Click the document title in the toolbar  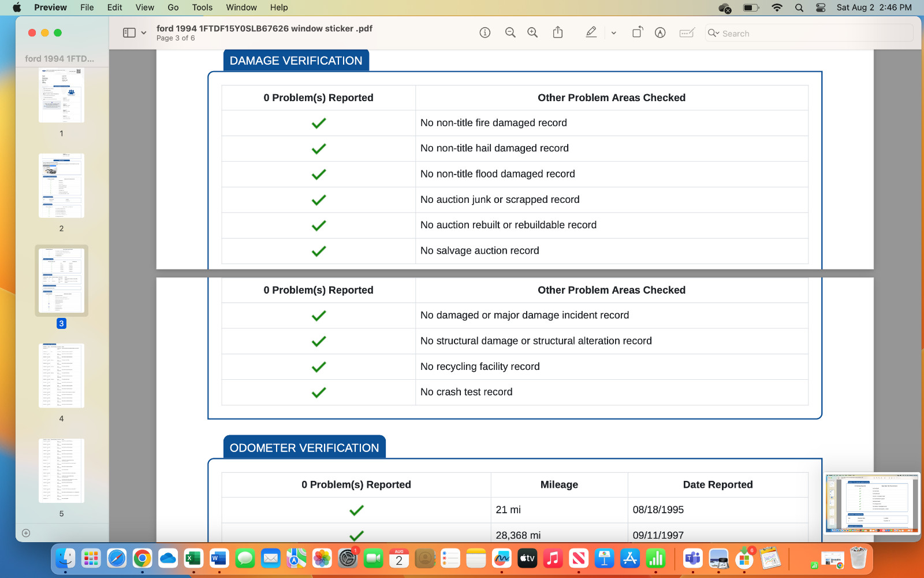pos(264,28)
